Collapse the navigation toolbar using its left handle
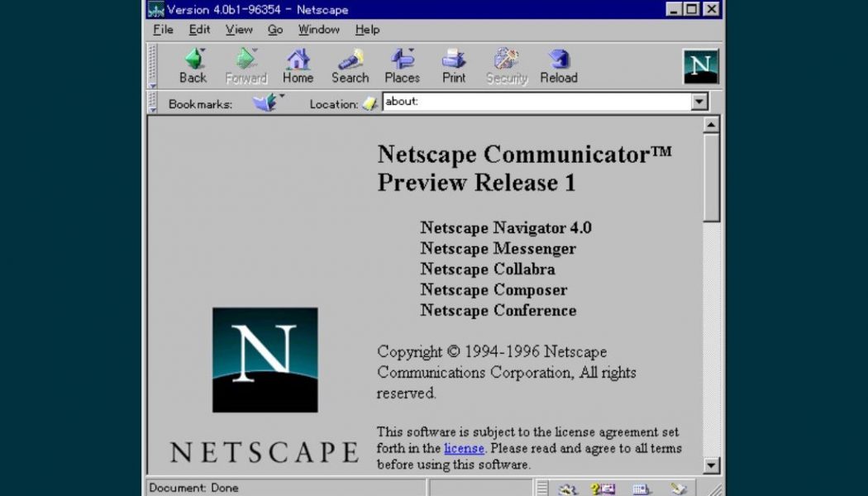This screenshot has width=868, height=496. tap(152, 66)
